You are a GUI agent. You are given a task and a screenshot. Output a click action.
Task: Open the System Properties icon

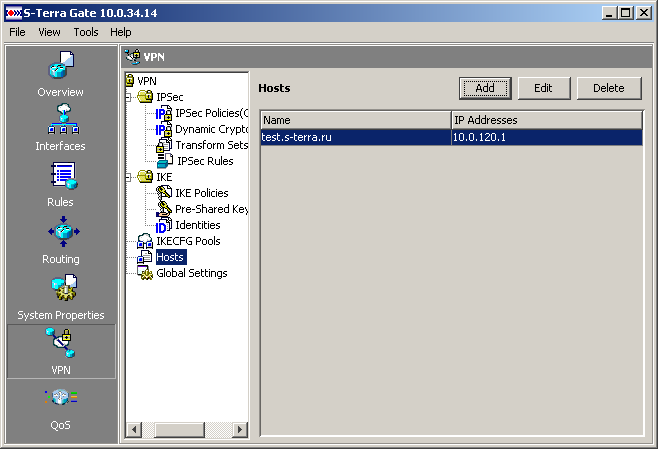[x=64, y=287]
